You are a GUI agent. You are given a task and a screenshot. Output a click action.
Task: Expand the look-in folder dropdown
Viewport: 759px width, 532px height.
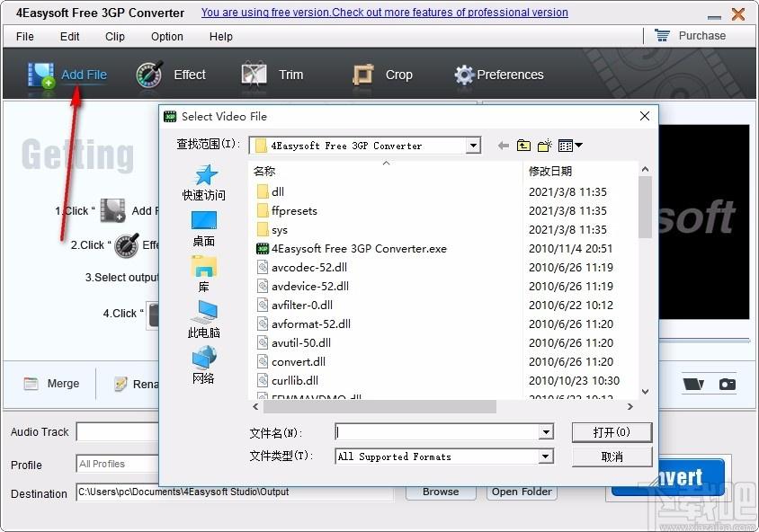(x=473, y=145)
